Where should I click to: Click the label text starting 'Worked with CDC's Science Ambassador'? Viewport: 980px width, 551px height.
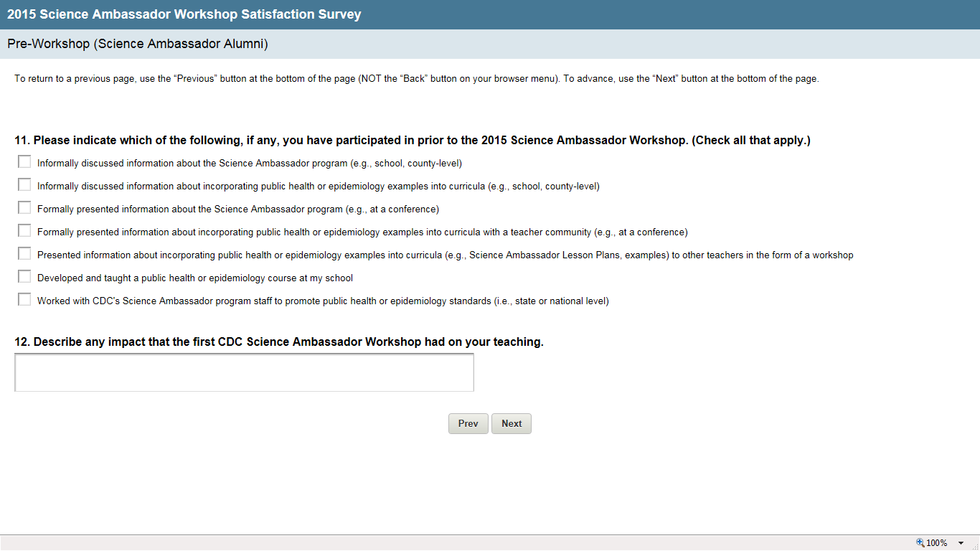323,301
